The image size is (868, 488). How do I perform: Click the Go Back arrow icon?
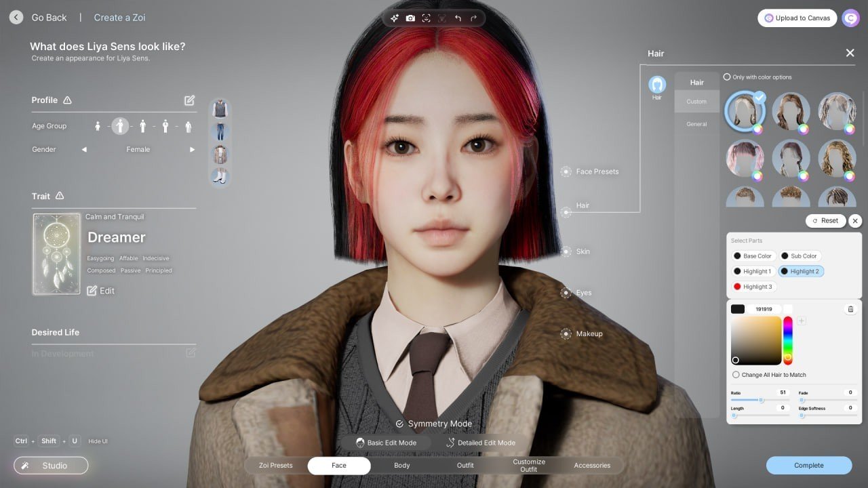point(16,18)
